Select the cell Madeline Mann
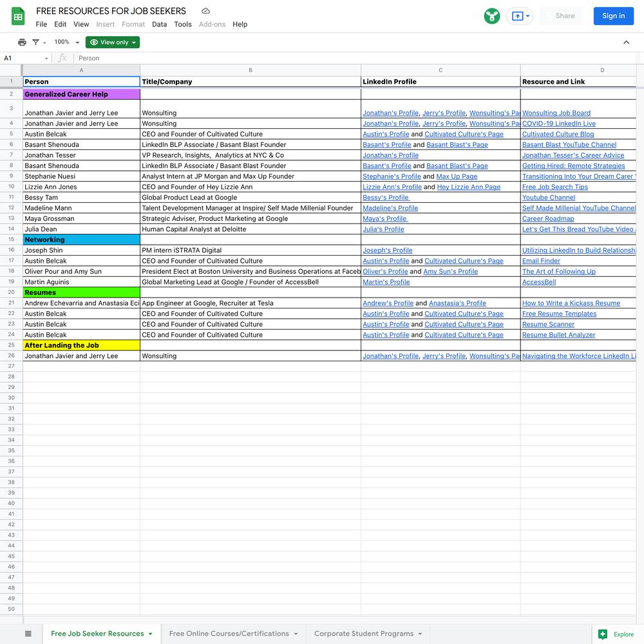 (81, 208)
